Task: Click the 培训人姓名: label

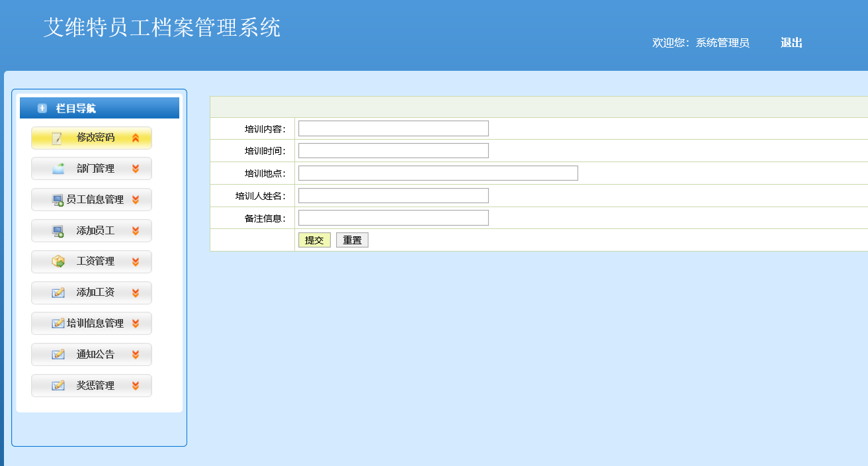Action: (x=261, y=197)
